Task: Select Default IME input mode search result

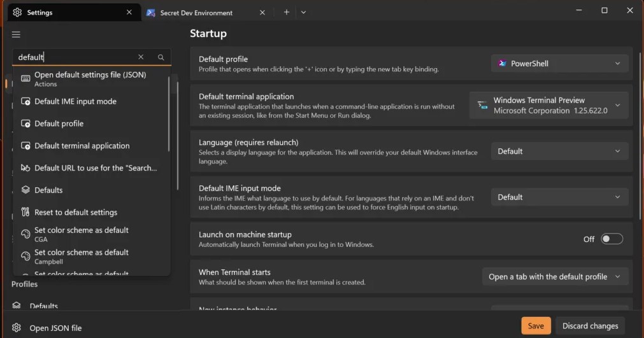Action: tap(90, 101)
